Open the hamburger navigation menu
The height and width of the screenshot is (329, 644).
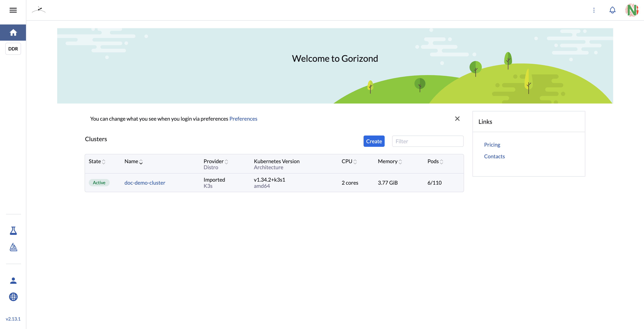[13, 10]
